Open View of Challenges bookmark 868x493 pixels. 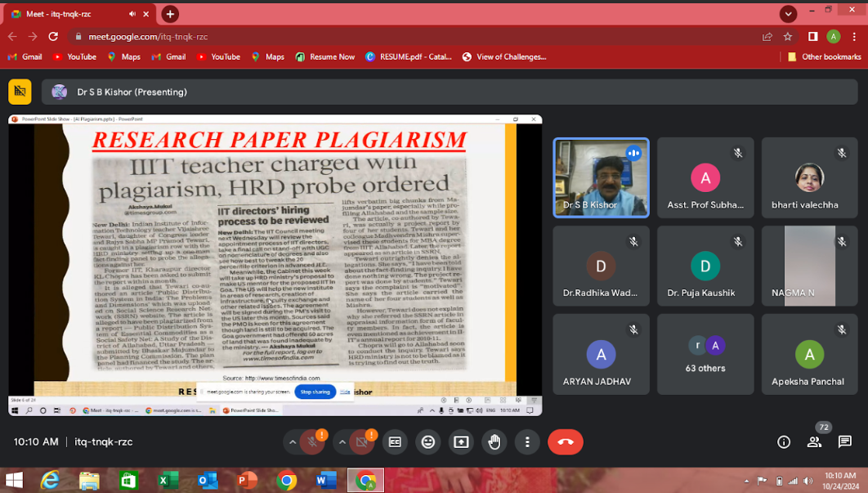(x=504, y=56)
